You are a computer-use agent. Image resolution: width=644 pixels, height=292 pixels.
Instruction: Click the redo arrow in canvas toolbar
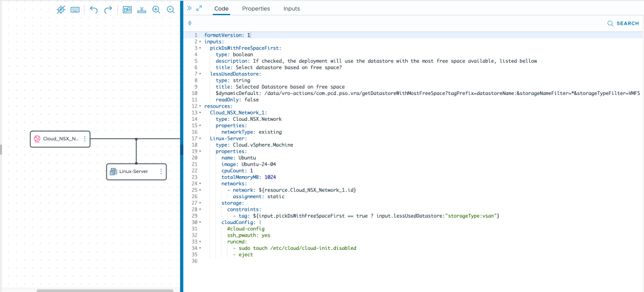(x=108, y=10)
